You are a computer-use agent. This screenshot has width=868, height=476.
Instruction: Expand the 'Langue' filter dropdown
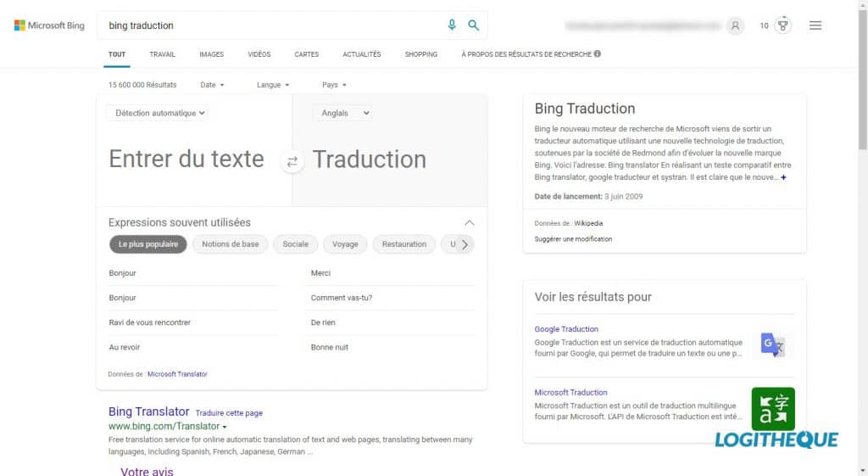273,85
